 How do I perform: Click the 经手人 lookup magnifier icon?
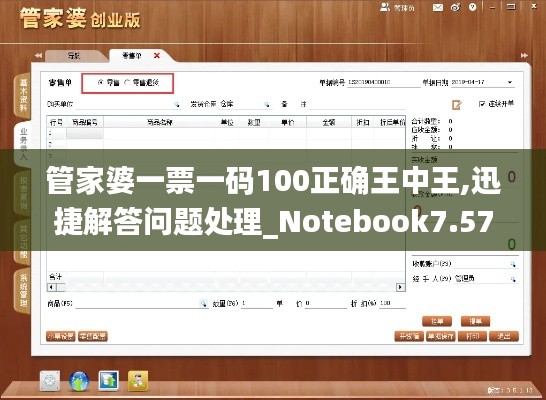tap(513, 279)
